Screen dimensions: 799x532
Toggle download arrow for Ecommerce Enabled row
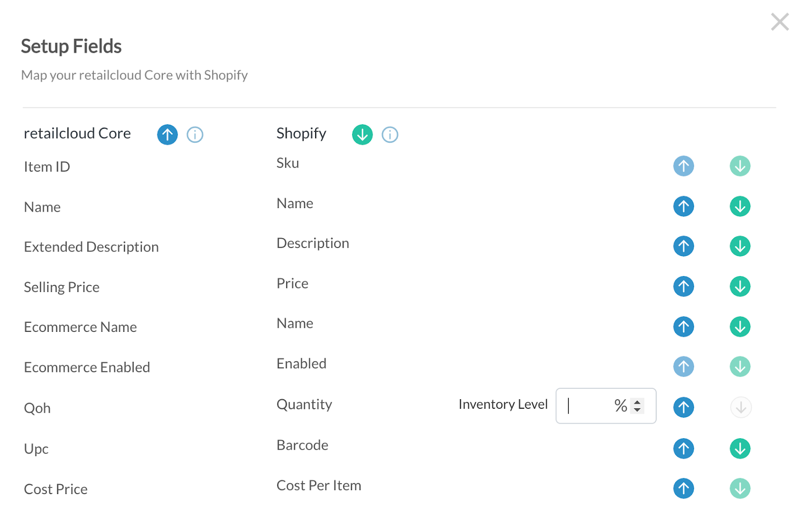[x=740, y=367]
